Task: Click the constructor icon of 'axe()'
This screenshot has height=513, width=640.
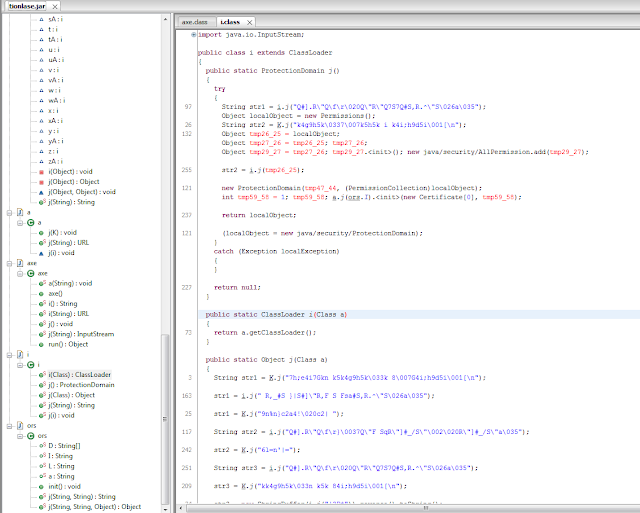Action: [x=41, y=293]
